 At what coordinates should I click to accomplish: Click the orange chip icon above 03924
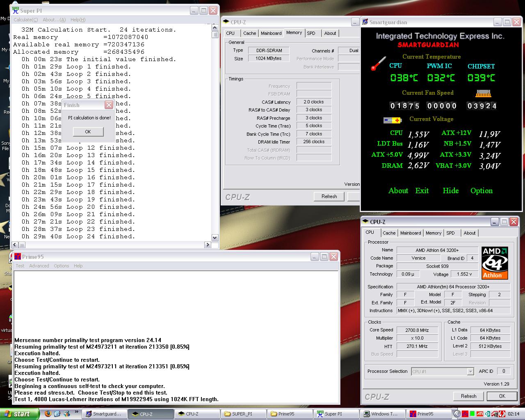click(x=483, y=94)
